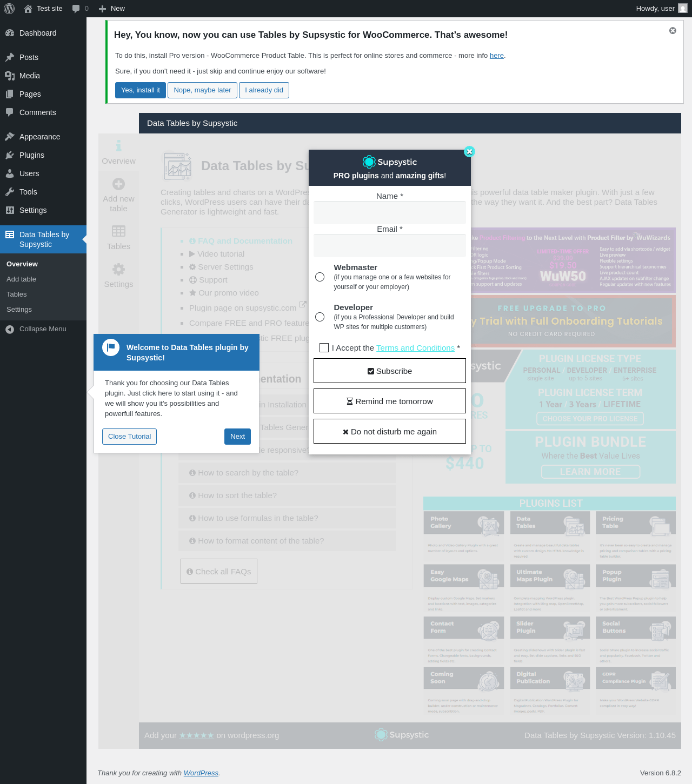Screen dimensions: 692x784
Task: Click Nope, maybe later button
Action: click(x=202, y=90)
